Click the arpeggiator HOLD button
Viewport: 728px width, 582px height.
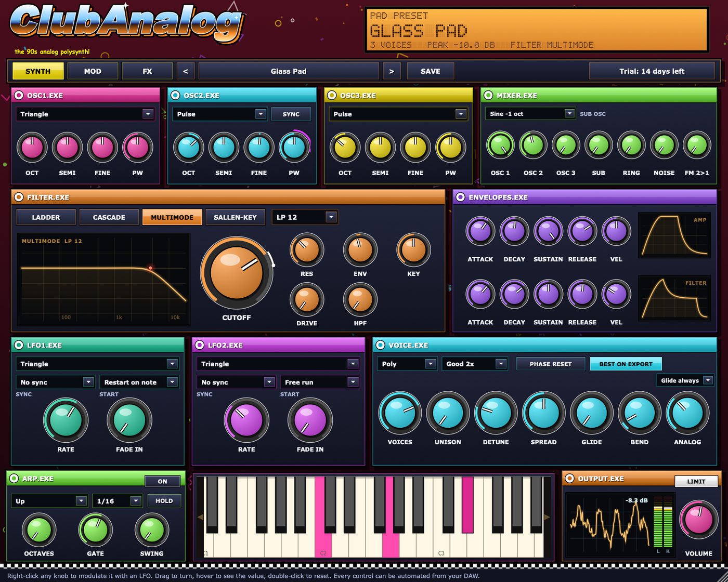point(164,501)
